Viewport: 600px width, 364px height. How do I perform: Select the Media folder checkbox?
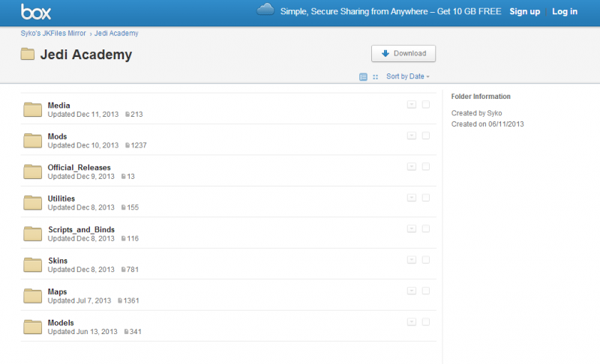[x=425, y=105]
